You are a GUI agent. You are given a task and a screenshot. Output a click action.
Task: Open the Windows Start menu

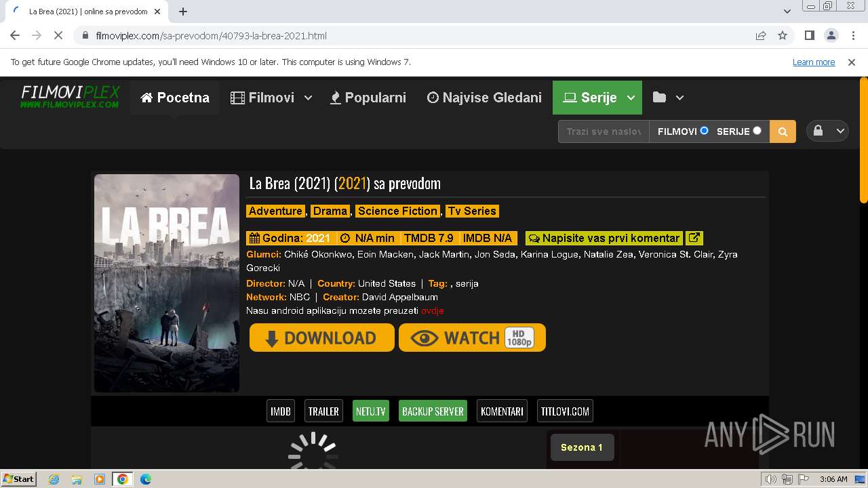point(18,479)
